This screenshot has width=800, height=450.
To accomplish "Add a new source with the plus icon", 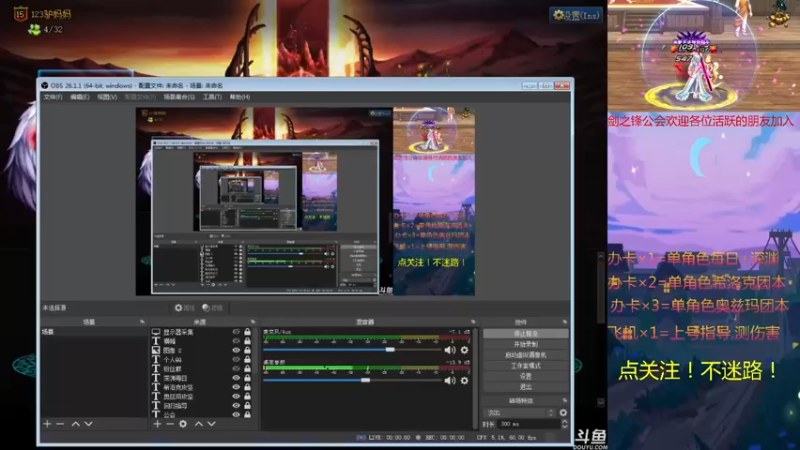I will pyautogui.click(x=157, y=424).
